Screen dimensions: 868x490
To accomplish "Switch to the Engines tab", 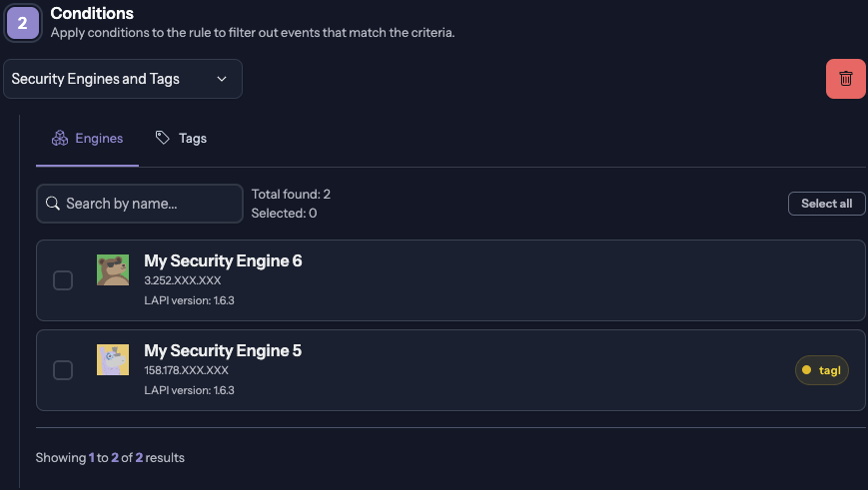I will (87, 139).
